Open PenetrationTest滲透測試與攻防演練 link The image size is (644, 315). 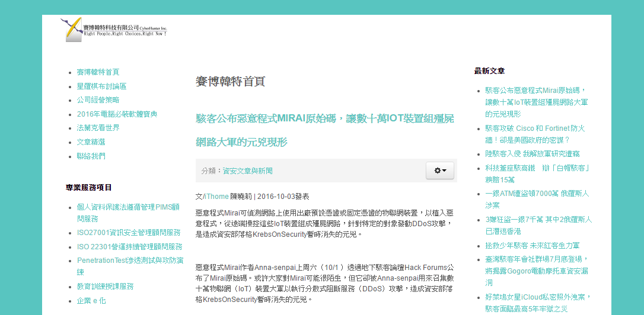(130, 266)
